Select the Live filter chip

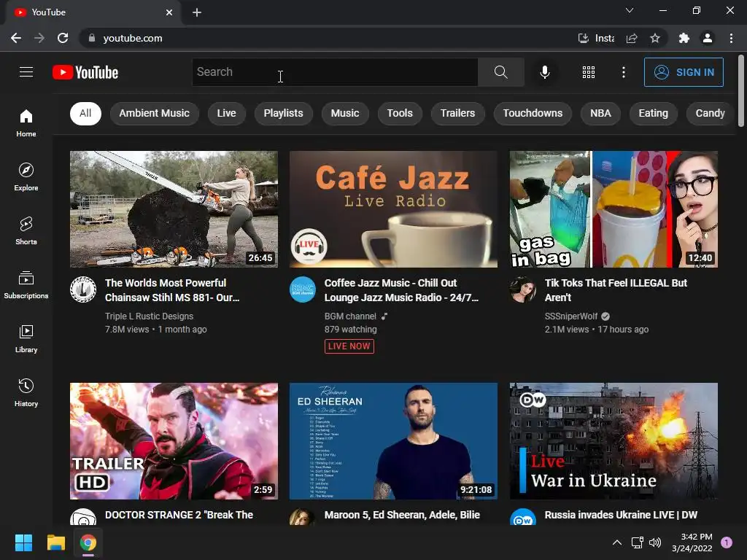pyautogui.click(x=226, y=113)
